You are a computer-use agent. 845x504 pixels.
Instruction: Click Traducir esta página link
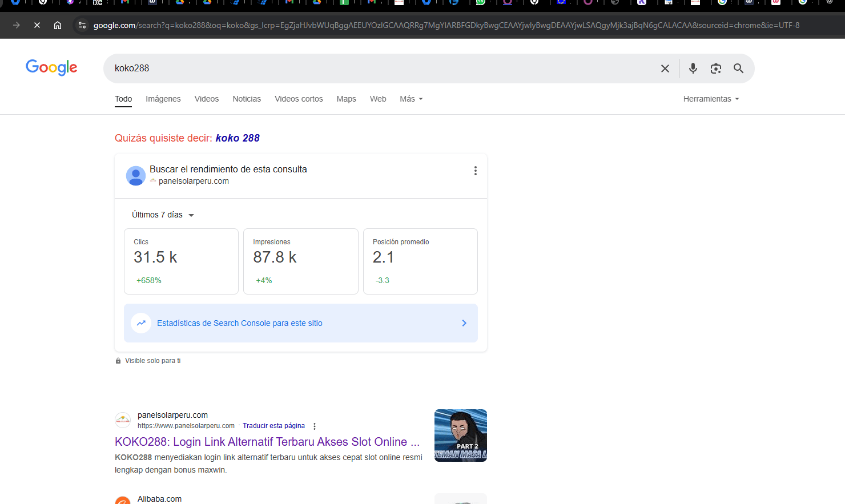pyautogui.click(x=273, y=426)
